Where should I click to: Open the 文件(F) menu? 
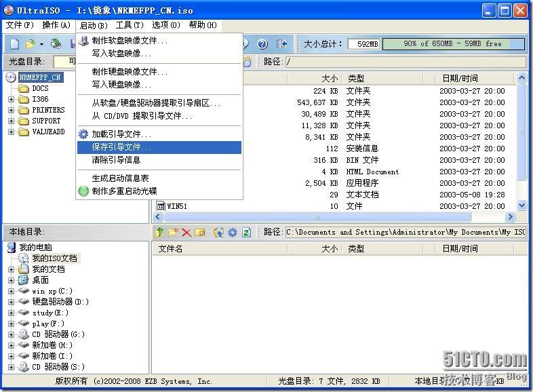point(20,25)
